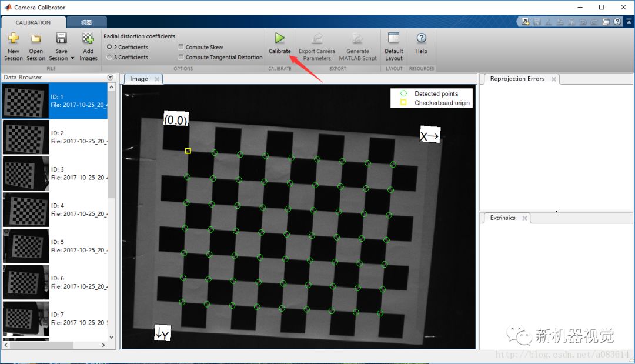The width and height of the screenshot is (635, 364).
Task: Click yellow Checkerboard origin square marker
Action: point(188,151)
